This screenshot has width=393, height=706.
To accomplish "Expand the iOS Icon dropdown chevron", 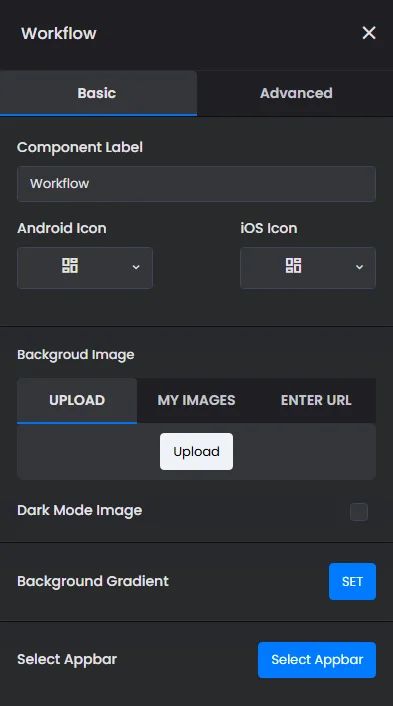I will point(359,267).
